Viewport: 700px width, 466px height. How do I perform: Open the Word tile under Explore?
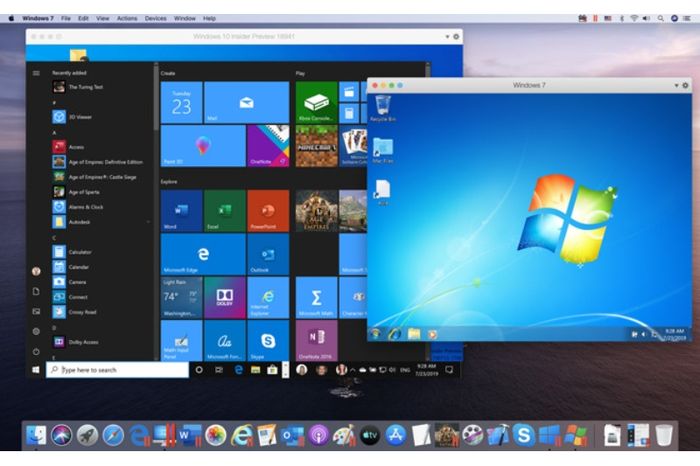(181, 211)
